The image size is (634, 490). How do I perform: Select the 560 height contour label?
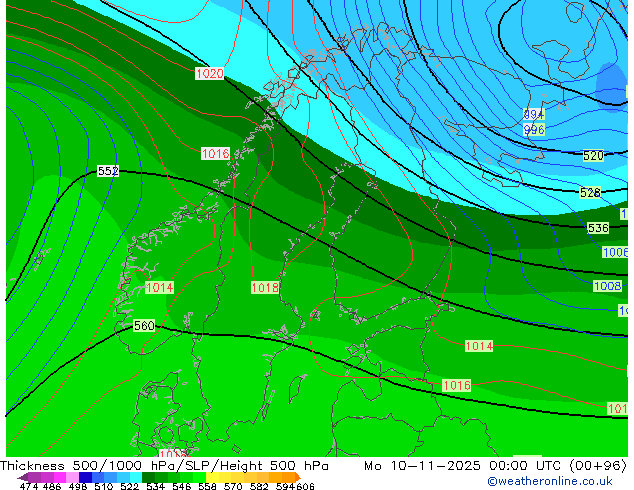(x=144, y=325)
